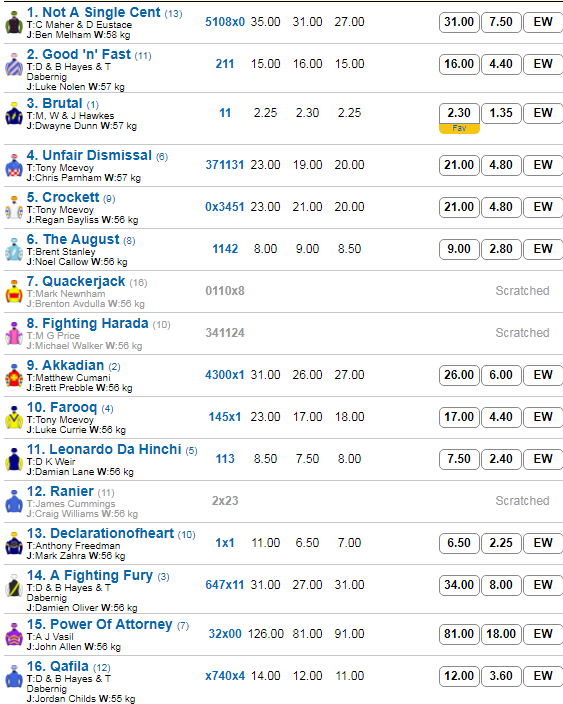Click the purple silks icon for Power Of Attorney
This screenshot has width=563, height=704.
(x=14, y=634)
